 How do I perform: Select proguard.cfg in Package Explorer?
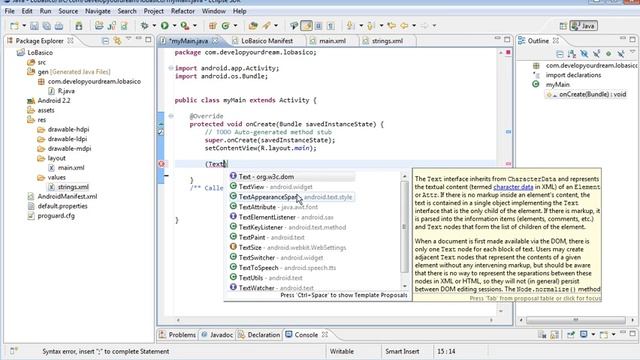[56, 216]
